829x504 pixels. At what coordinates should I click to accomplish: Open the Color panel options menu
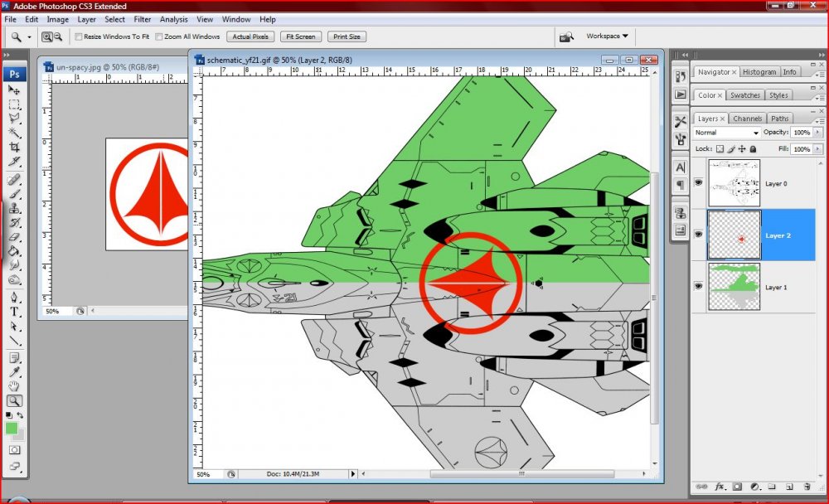(x=818, y=98)
